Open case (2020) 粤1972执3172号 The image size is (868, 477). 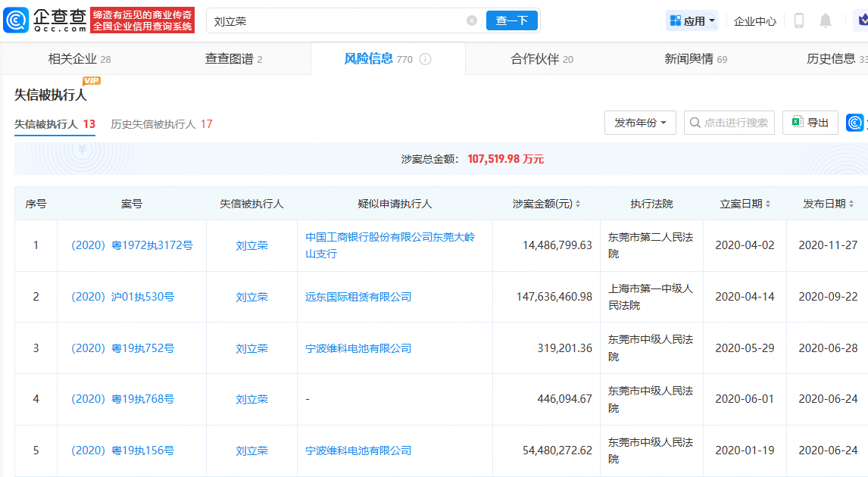(x=132, y=245)
